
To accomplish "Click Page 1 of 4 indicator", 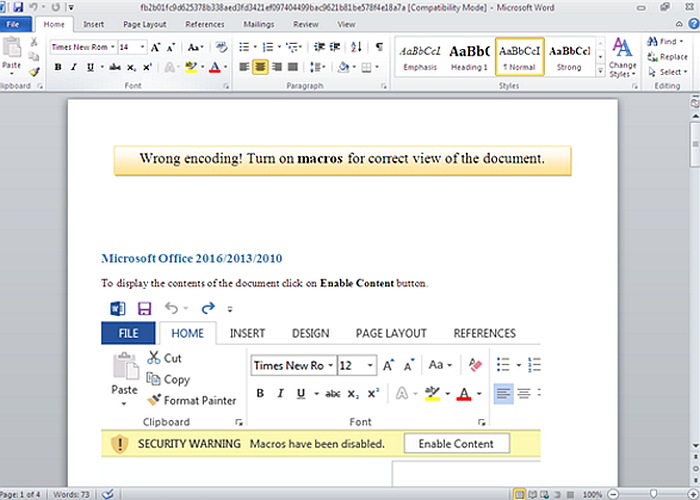I will click(x=22, y=494).
